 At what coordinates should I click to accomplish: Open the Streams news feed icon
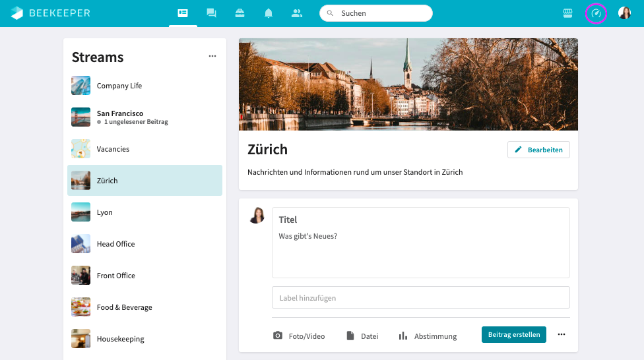pos(183,13)
